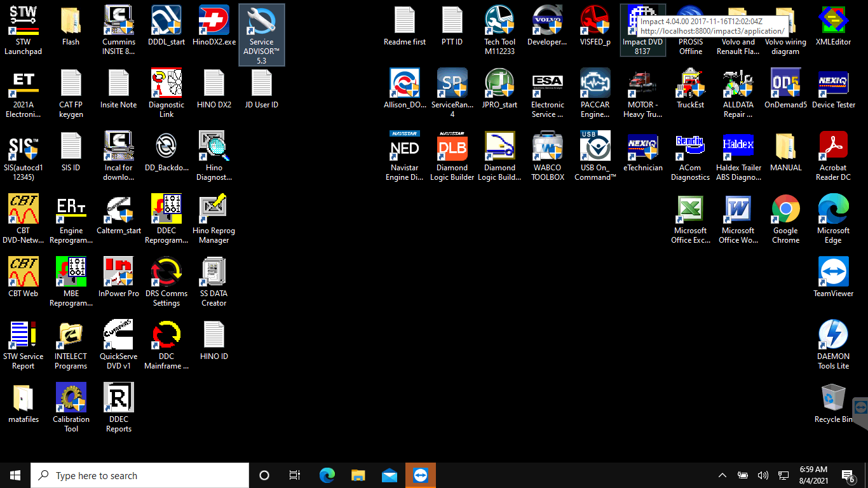The height and width of the screenshot is (488, 868).
Task: Click the Windows Start button
Action: click(15, 475)
